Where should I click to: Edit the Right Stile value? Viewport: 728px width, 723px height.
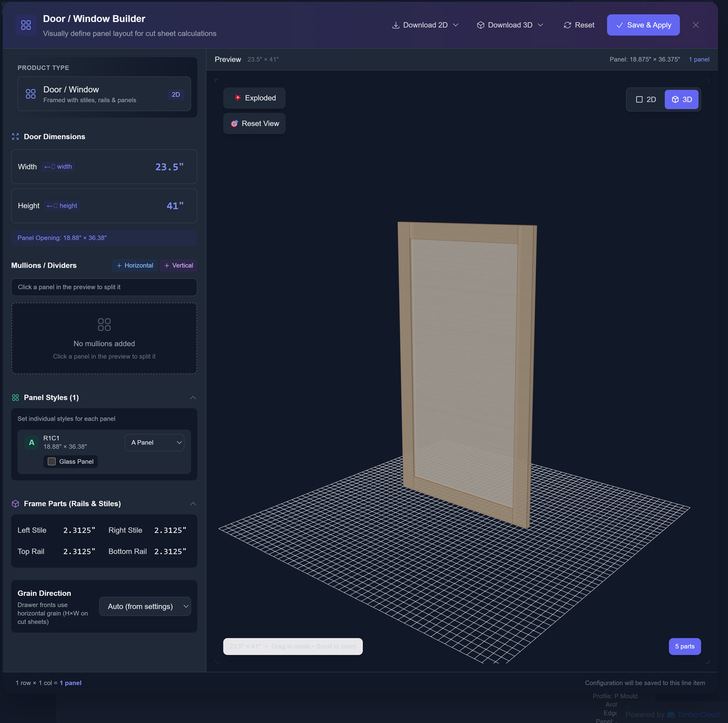click(170, 530)
